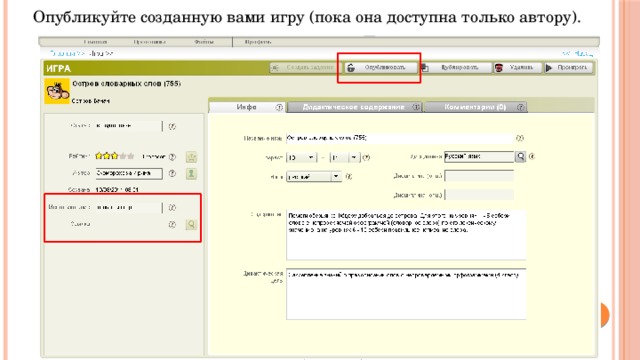Screen dimensions: 640x360
Task: Click the game name input field
Action: coord(400,138)
